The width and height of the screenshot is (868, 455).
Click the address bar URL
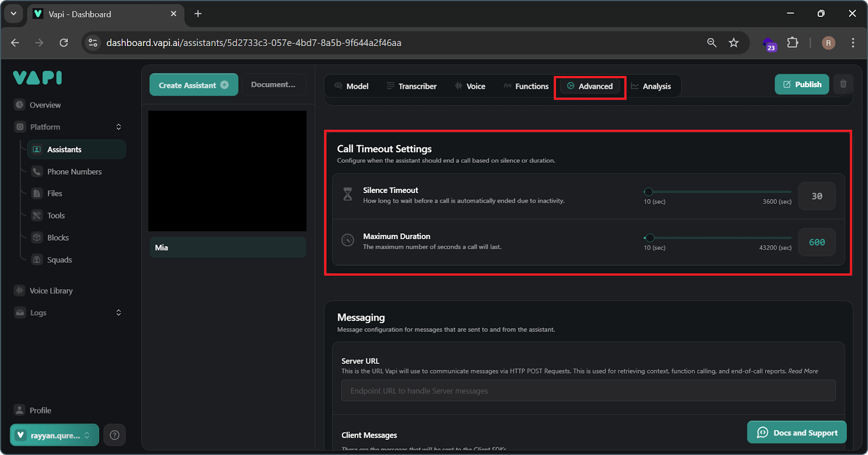coord(253,43)
